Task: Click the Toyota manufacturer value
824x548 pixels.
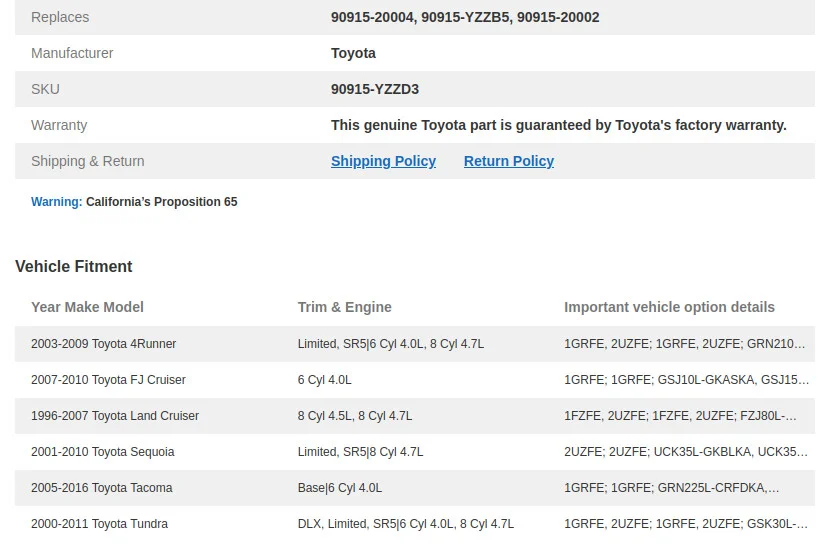Action: point(353,53)
